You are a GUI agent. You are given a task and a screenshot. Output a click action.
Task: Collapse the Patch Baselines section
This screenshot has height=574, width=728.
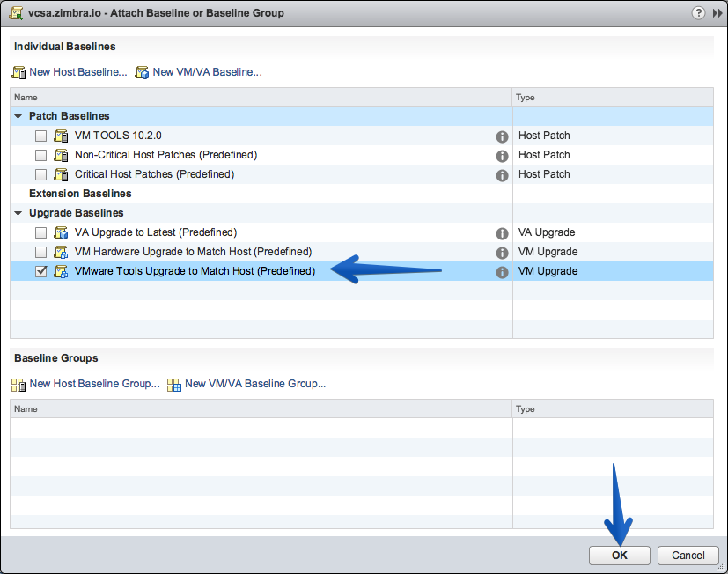18,116
